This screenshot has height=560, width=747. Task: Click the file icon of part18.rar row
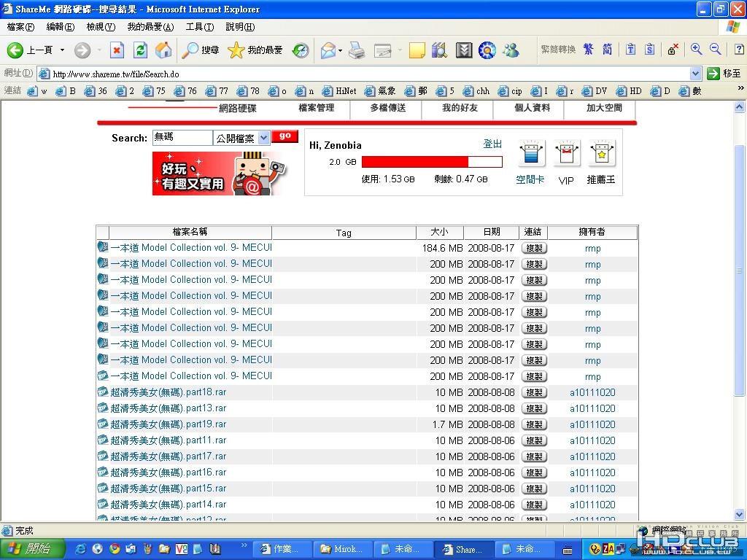coord(102,392)
